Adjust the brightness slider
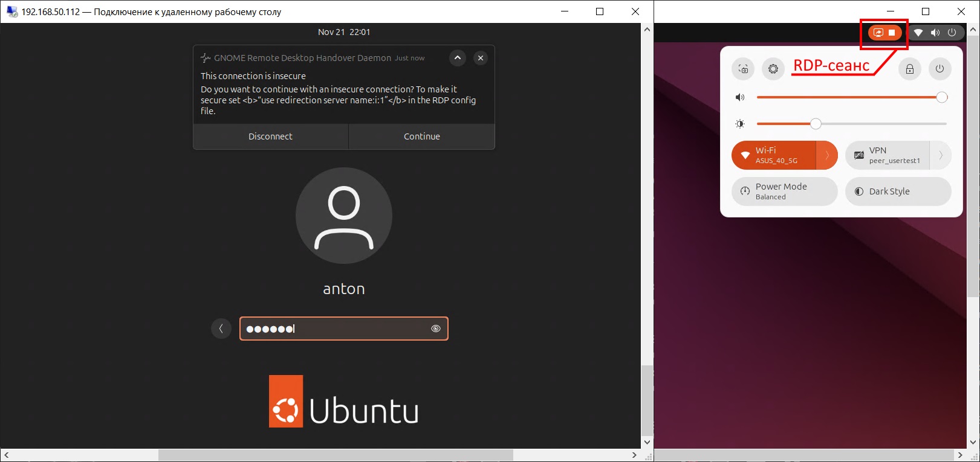The height and width of the screenshot is (462, 980). coord(852,124)
